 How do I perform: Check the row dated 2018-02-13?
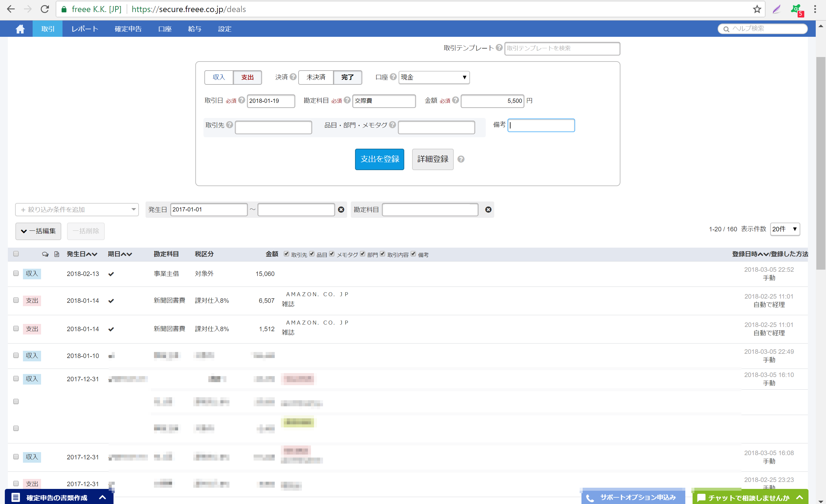16,273
